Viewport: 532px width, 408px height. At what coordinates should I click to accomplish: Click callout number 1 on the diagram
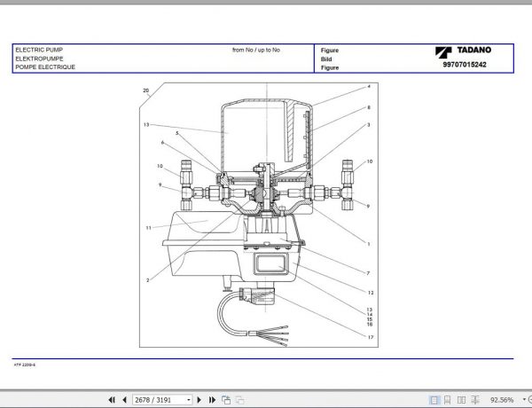(369, 244)
